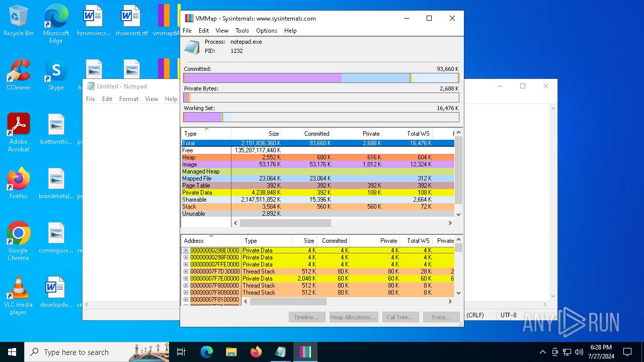Viewport: 644px width, 362px height.
Task: Open VMMap Edit menu
Action: pyautogui.click(x=204, y=31)
